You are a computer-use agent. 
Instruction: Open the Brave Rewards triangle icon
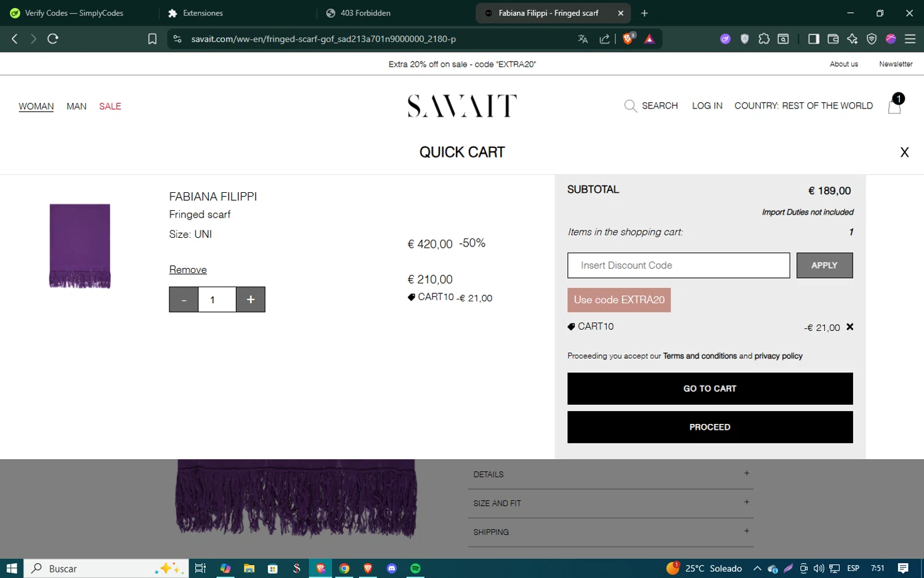(649, 39)
